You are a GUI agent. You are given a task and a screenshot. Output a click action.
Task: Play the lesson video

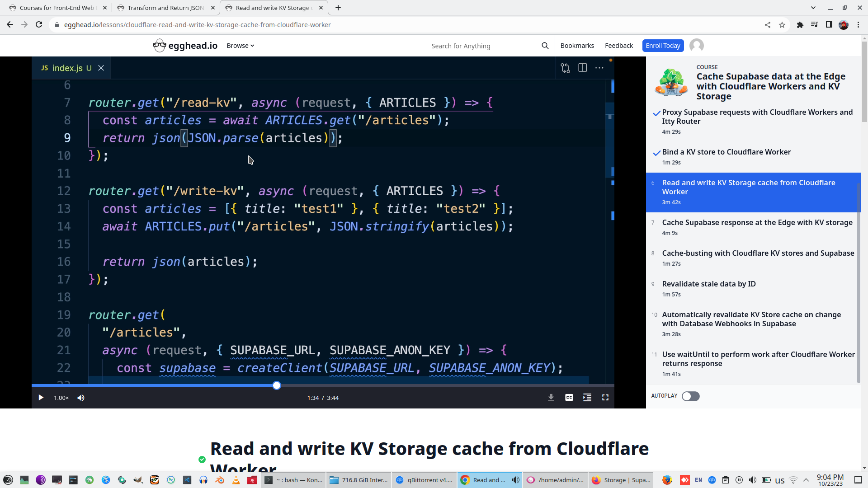(41, 398)
